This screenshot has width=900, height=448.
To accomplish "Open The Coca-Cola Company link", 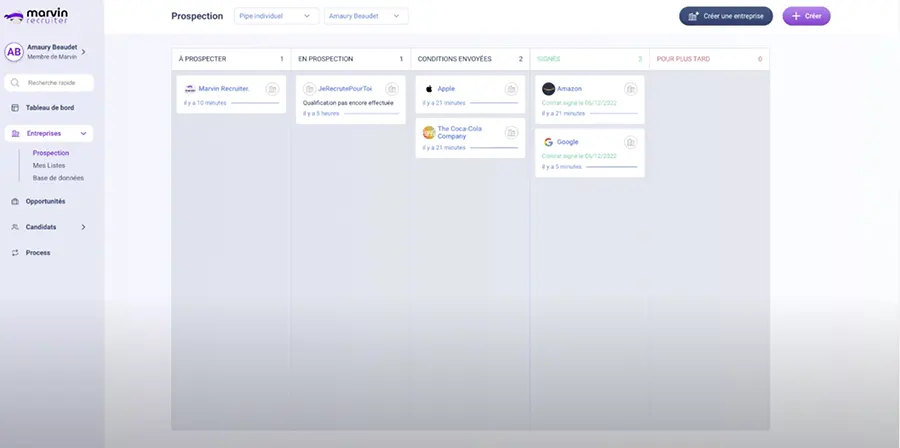I will point(460,133).
